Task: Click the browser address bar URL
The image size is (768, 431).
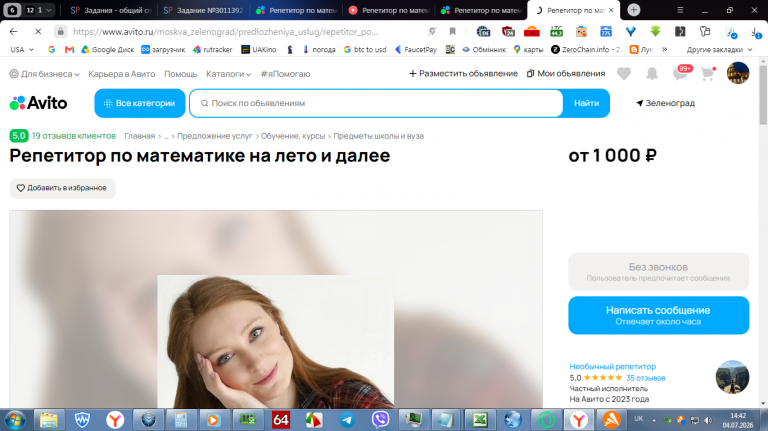Action: pos(225,31)
